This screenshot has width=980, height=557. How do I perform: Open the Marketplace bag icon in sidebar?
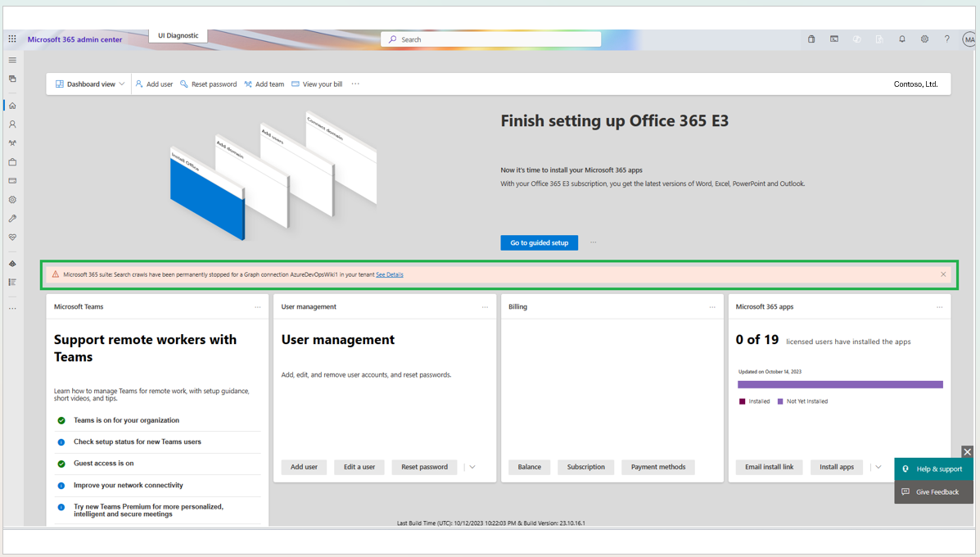coord(12,162)
